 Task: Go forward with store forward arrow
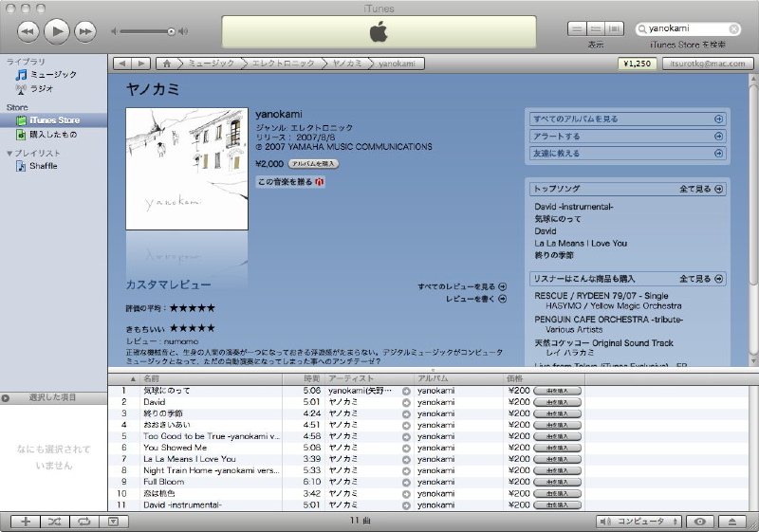141,64
